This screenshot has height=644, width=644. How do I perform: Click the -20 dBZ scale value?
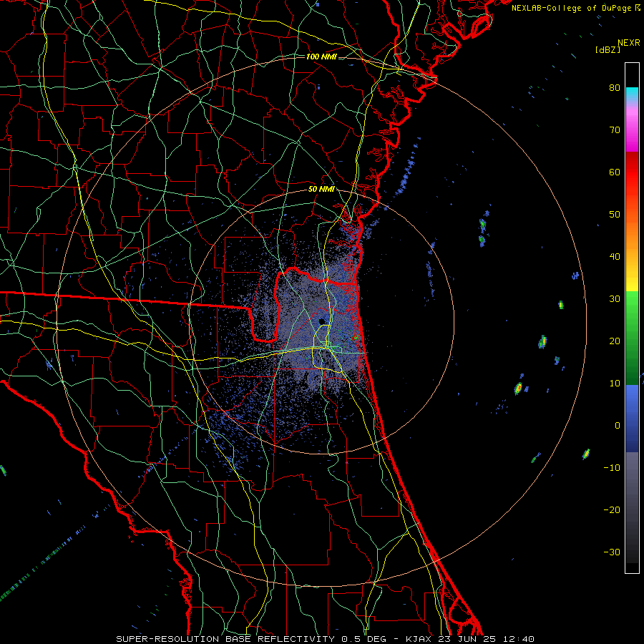tap(612, 510)
